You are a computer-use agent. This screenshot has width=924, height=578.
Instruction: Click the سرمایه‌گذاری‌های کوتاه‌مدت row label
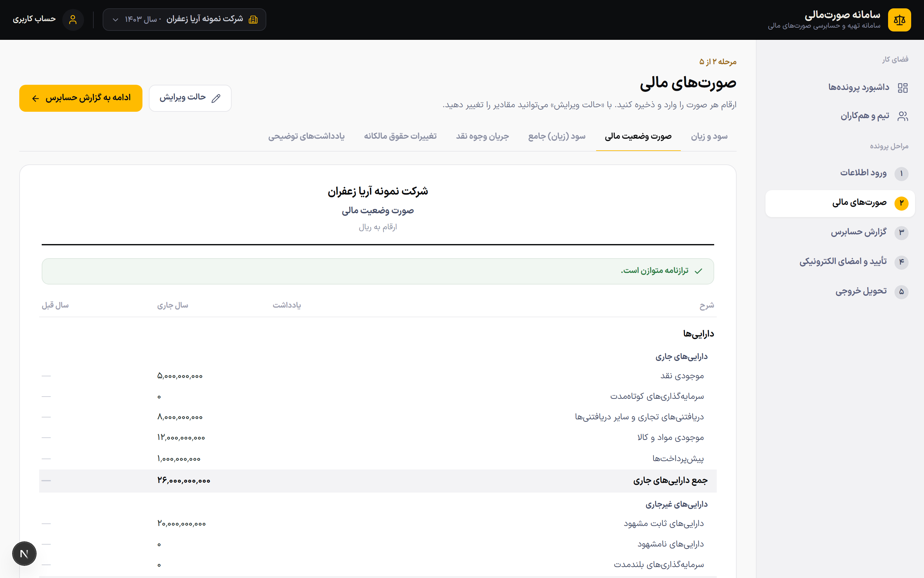click(657, 397)
